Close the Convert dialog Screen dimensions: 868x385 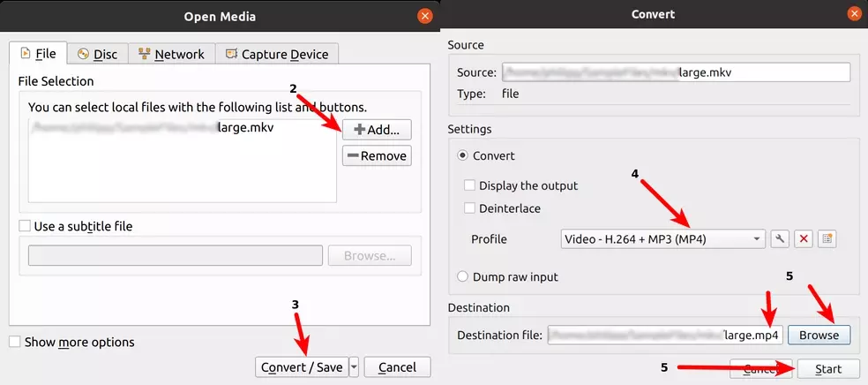click(x=854, y=14)
